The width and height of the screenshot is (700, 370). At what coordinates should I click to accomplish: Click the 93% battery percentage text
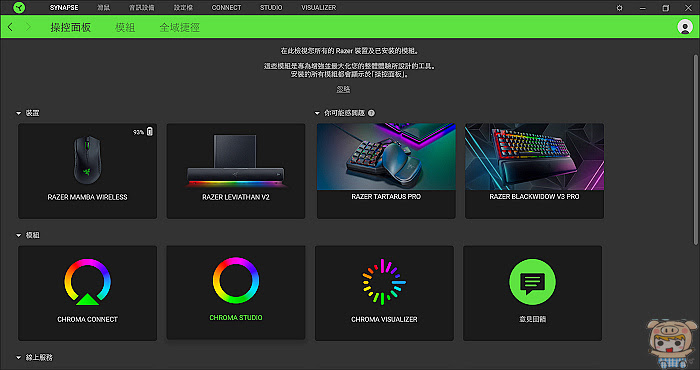tap(139, 132)
